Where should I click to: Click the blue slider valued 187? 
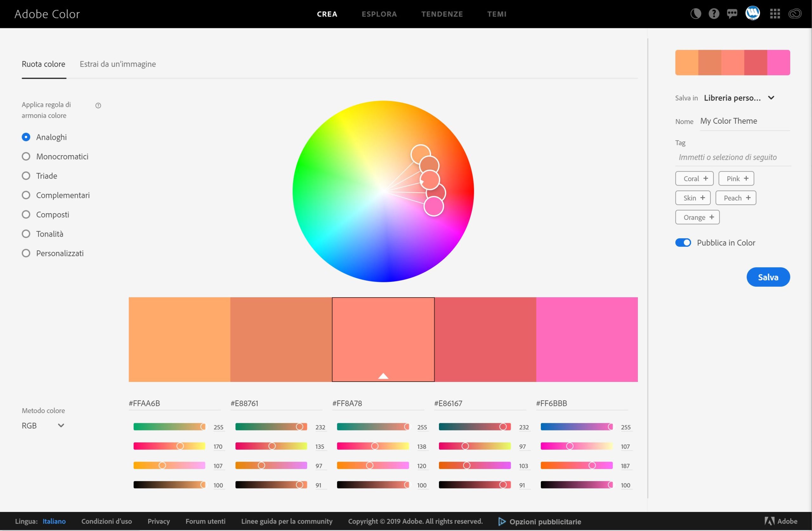click(577, 465)
